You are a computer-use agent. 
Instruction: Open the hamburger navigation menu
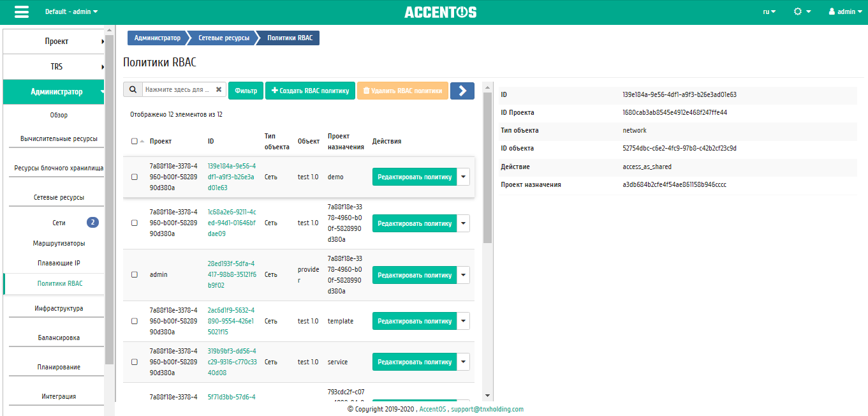click(x=21, y=12)
